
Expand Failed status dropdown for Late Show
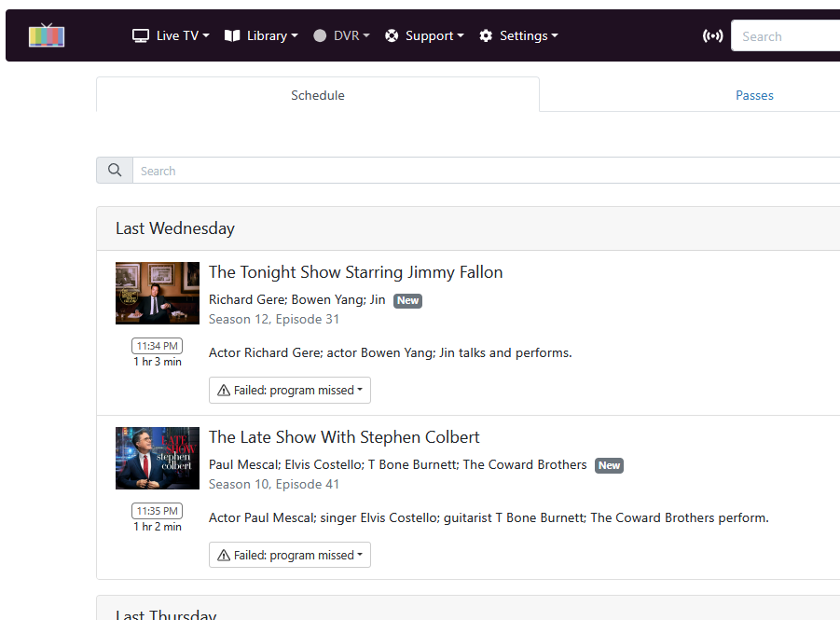290,556
